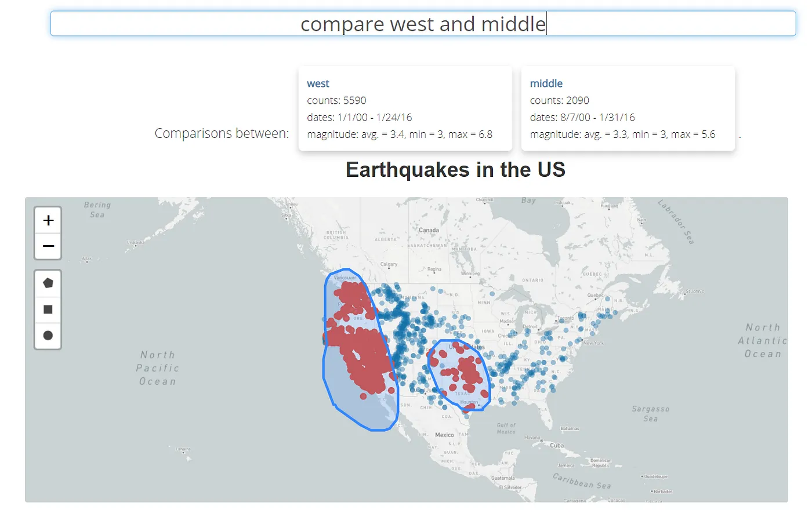Click the Gulf of Mexico map label

click(x=506, y=428)
